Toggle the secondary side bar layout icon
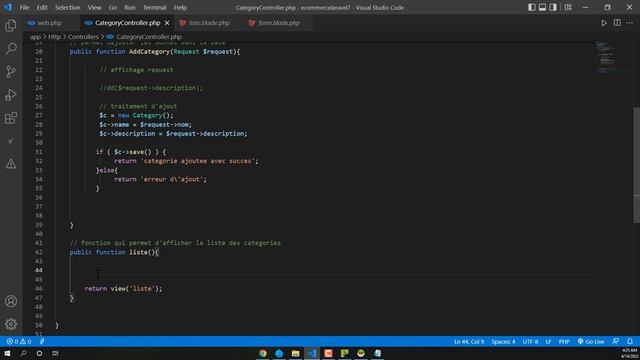 click(x=553, y=7)
